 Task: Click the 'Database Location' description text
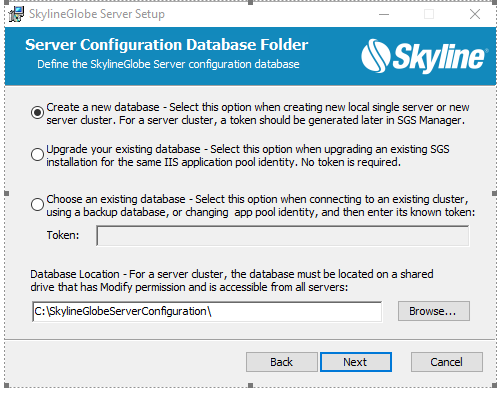(232, 281)
